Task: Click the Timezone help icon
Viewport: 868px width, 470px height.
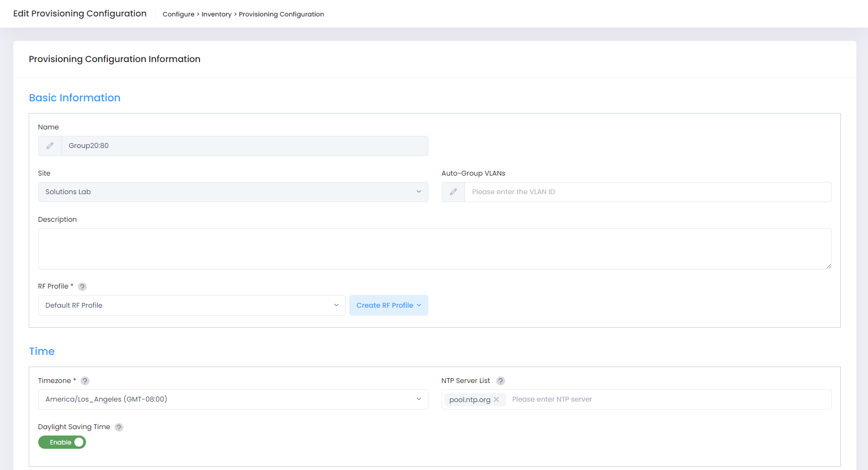Action: tap(85, 381)
